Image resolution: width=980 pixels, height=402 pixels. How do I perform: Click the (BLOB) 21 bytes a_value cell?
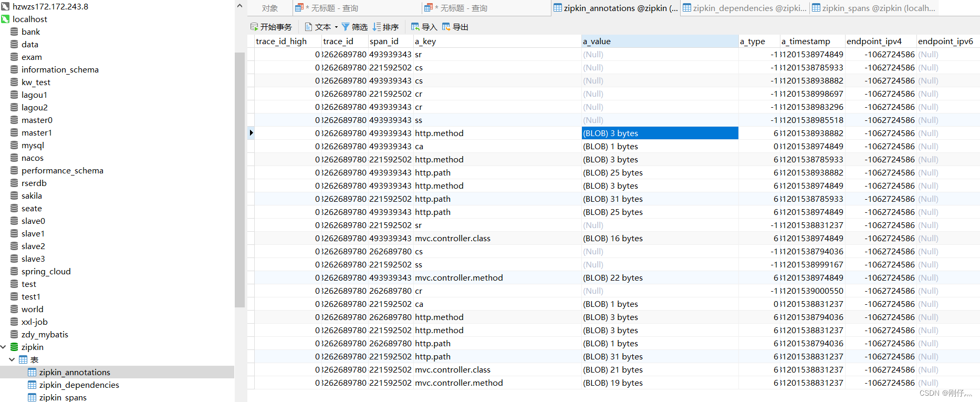(x=660, y=369)
